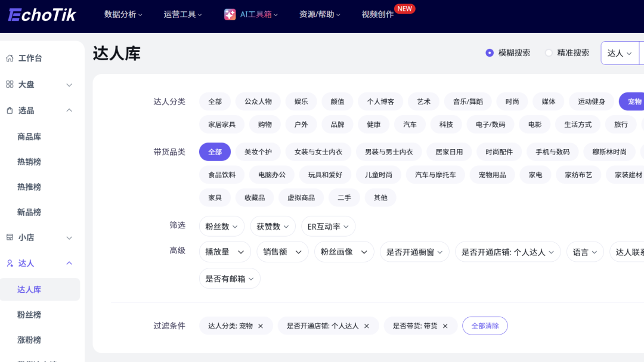Remove the 是否带货: 带货 filter tag
The image size is (644, 362).
[445, 326]
